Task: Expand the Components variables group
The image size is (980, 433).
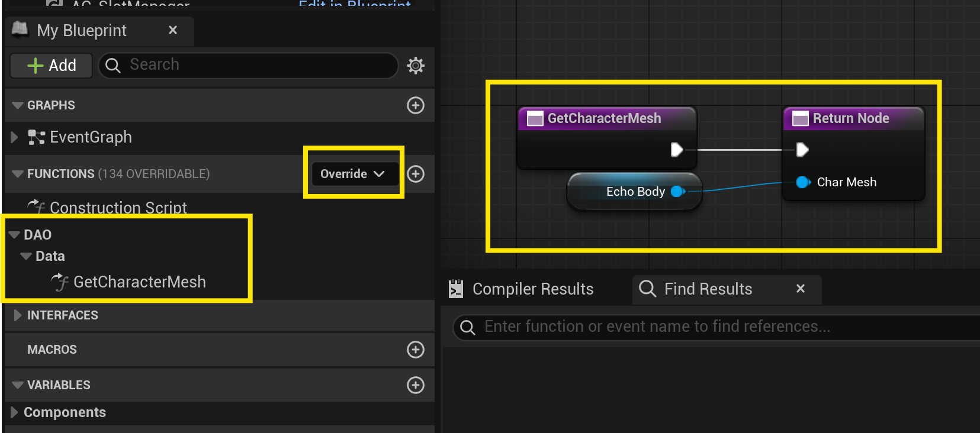Action: (x=14, y=412)
